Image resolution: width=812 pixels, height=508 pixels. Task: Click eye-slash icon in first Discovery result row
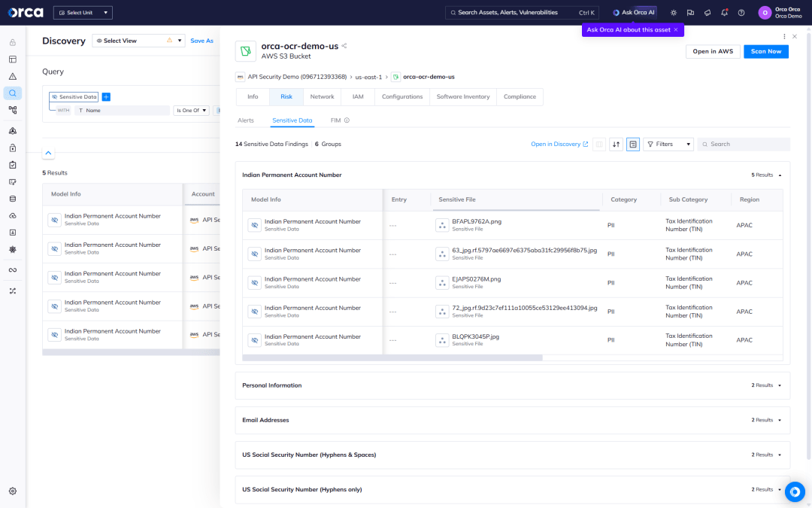(x=54, y=220)
